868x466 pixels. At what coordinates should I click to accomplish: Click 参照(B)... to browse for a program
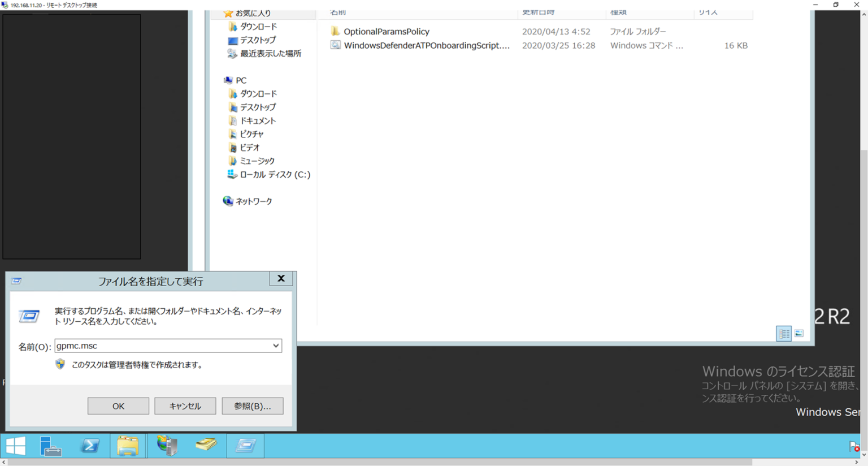click(252, 405)
